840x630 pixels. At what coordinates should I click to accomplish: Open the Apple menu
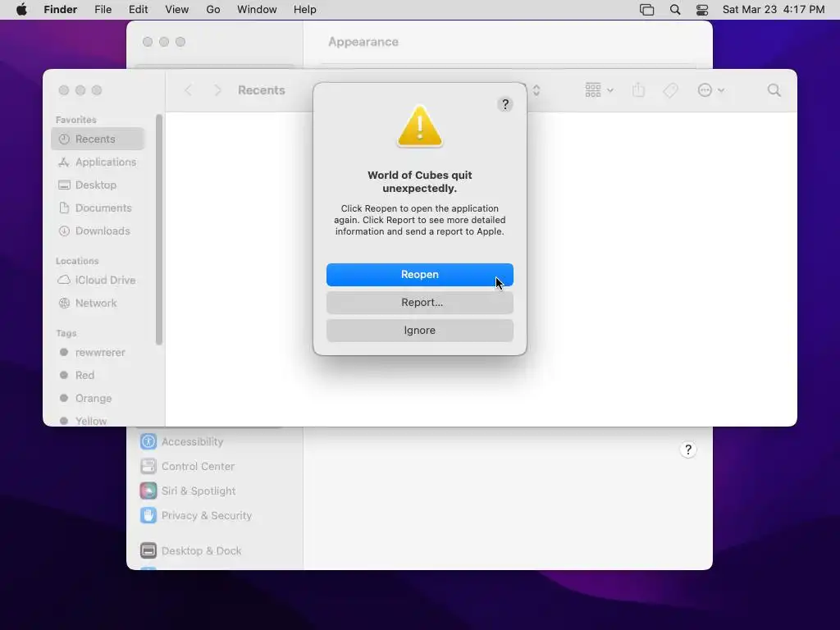tap(21, 10)
